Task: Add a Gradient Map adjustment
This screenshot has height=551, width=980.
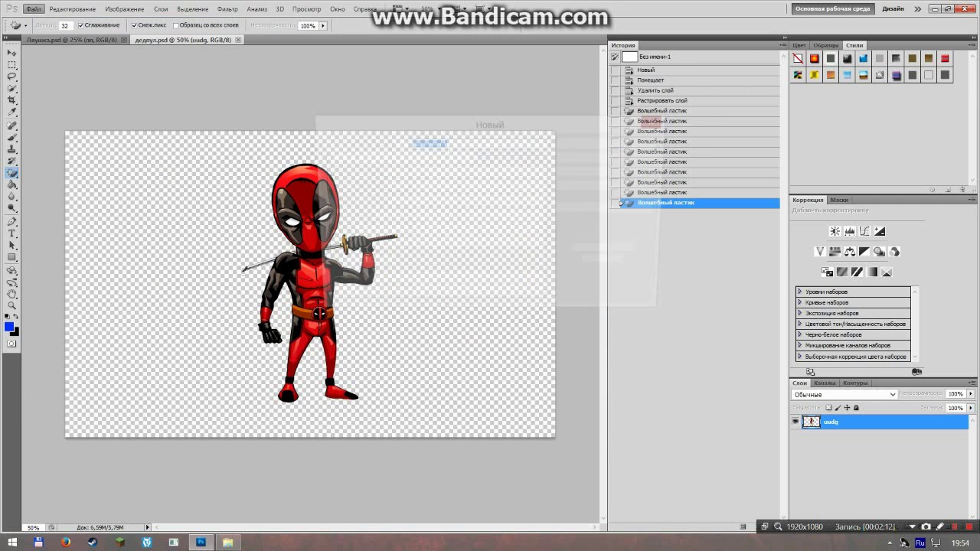Action: click(872, 272)
